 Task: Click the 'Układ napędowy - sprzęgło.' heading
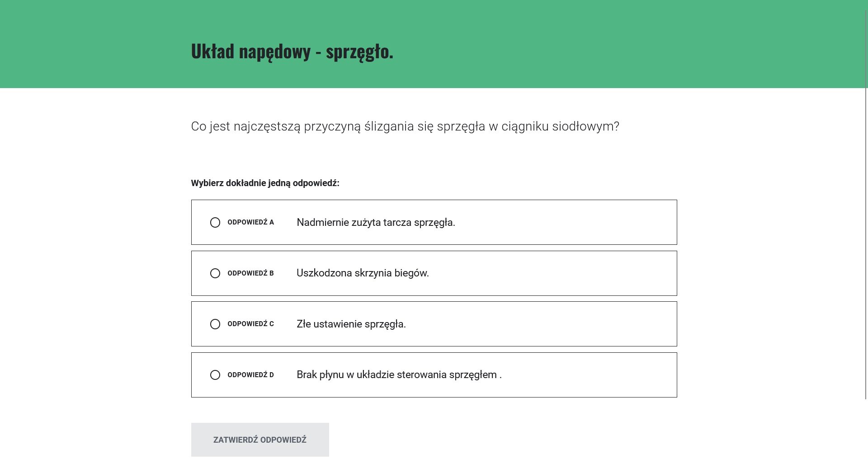pyautogui.click(x=292, y=52)
